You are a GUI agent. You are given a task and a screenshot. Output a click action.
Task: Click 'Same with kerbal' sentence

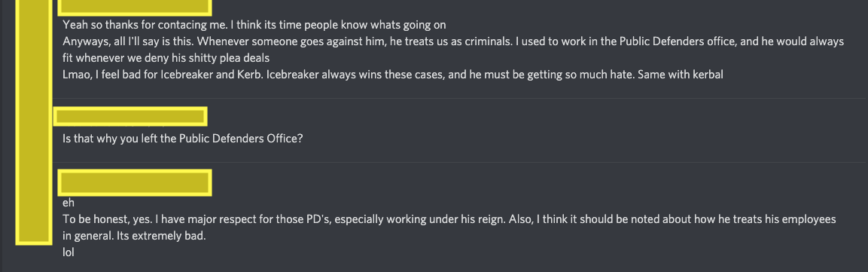[681, 75]
